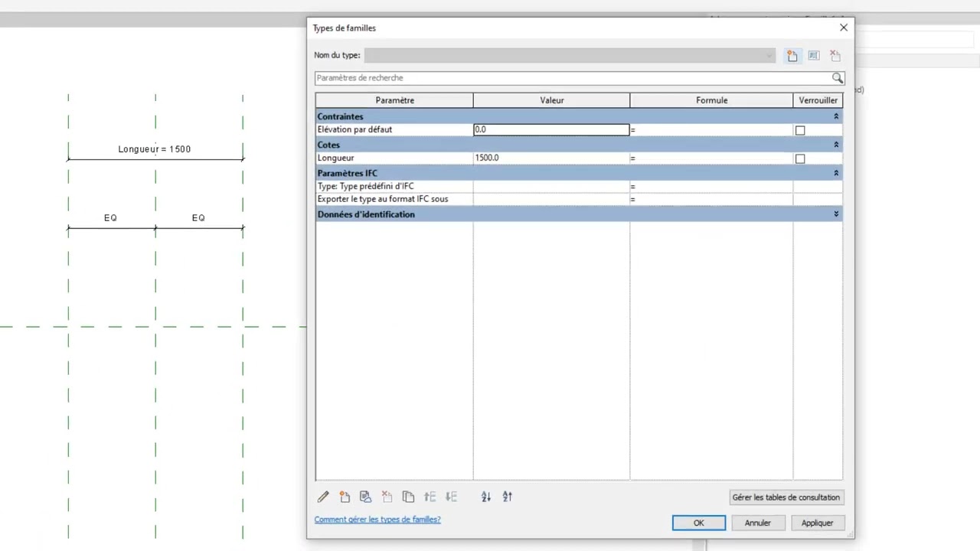Click the copy-pages icon in bottom toolbar
Image resolution: width=980 pixels, height=551 pixels.
pyautogui.click(x=409, y=497)
